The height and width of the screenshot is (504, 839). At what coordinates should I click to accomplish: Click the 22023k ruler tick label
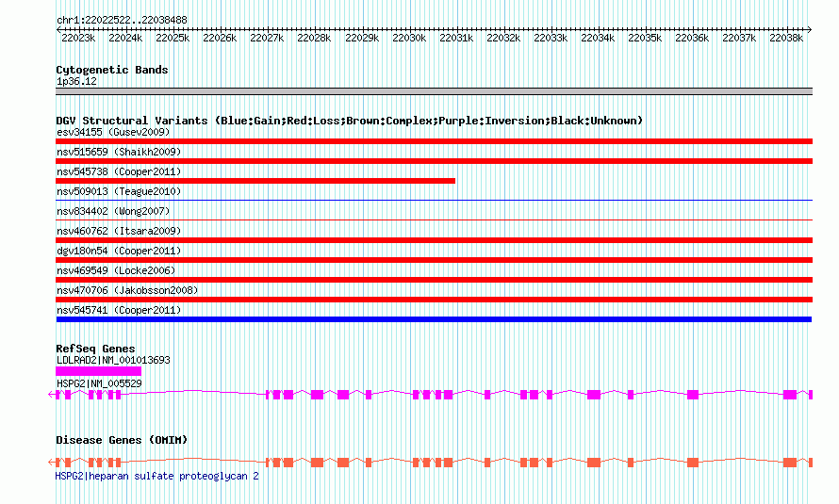click(x=78, y=38)
